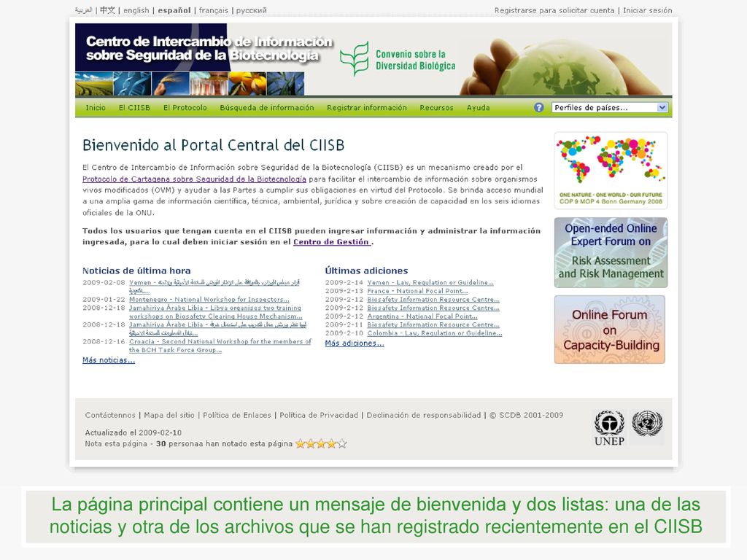Click Registrarse para solicitar cuenta
Viewport: 747px width, 560px height.
click(x=554, y=10)
